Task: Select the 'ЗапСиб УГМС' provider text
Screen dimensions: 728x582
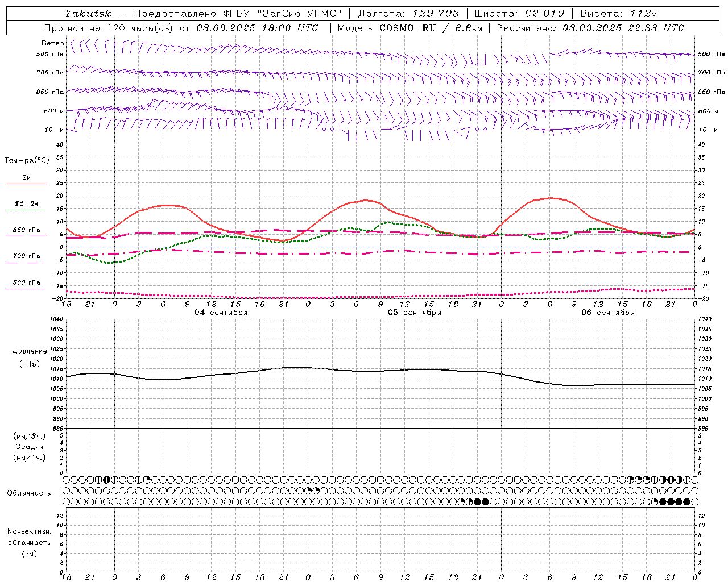Action: [300, 14]
